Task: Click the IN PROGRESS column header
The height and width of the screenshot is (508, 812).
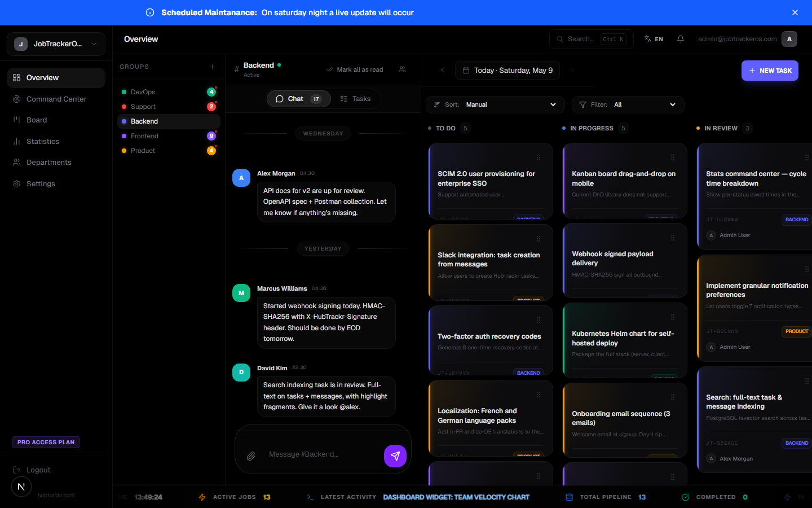Action: pyautogui.click(x=592, y=128)
